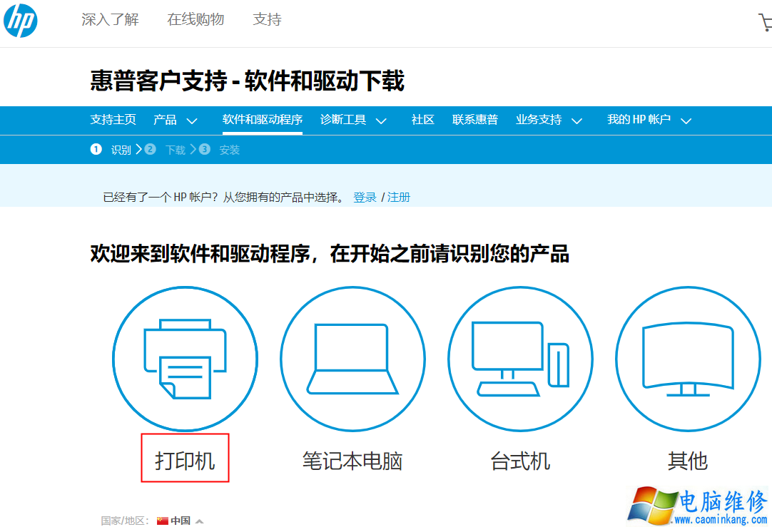Select the curved monitor icon for Other
Image resolution: width=772 pixels, height=532 pixels.
coord(688,359)
